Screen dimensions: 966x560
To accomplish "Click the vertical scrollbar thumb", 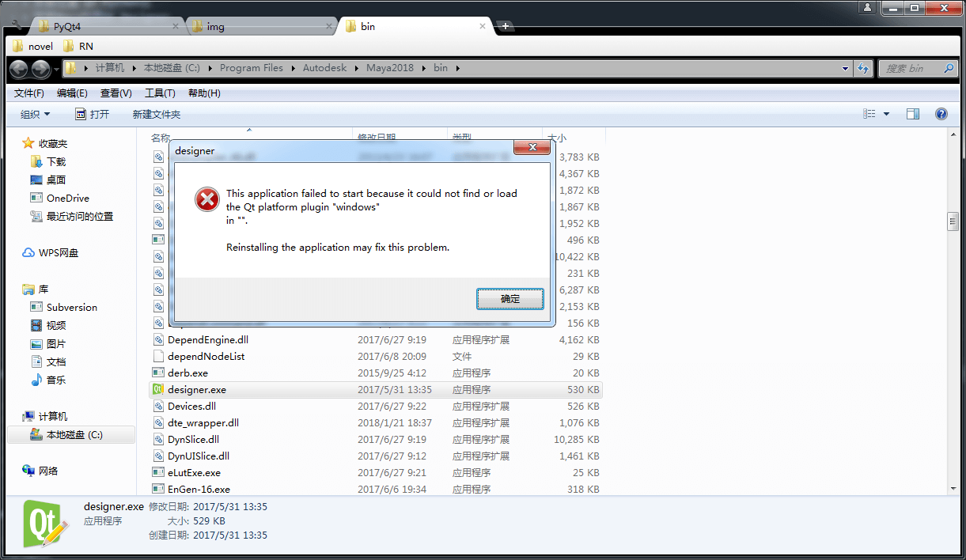I will pos(953,221).
